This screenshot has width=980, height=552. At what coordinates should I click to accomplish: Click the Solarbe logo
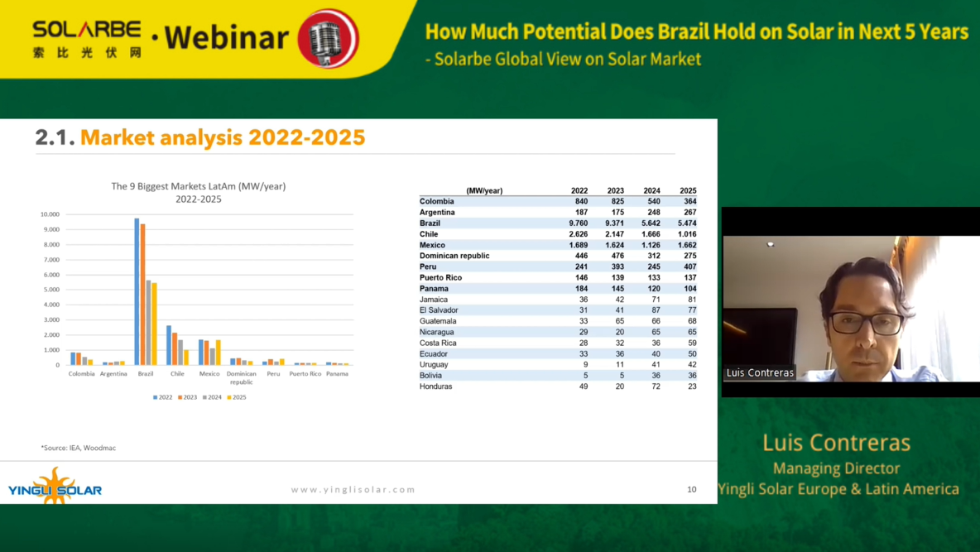tap(87, 39)
